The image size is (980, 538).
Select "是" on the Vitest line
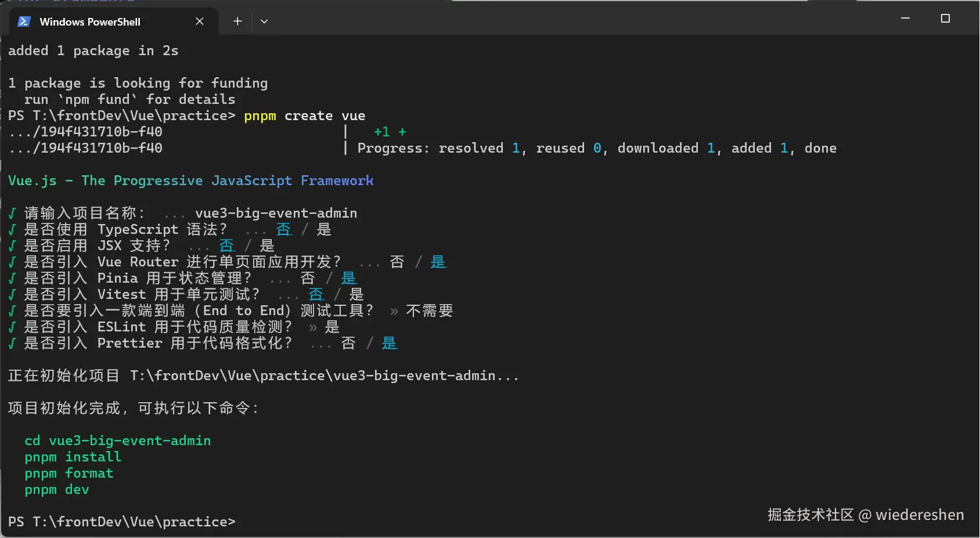(x=356, y=295)
